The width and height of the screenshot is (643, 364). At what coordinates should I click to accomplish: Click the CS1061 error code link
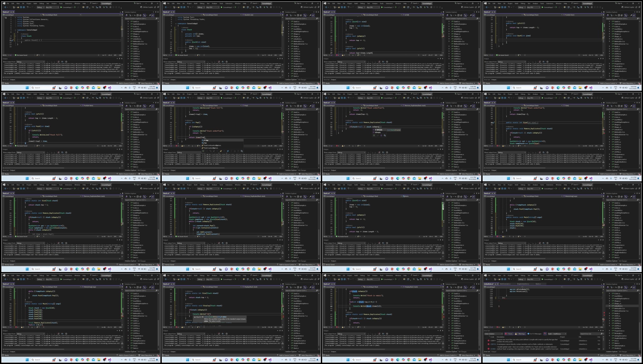[493, 349]
